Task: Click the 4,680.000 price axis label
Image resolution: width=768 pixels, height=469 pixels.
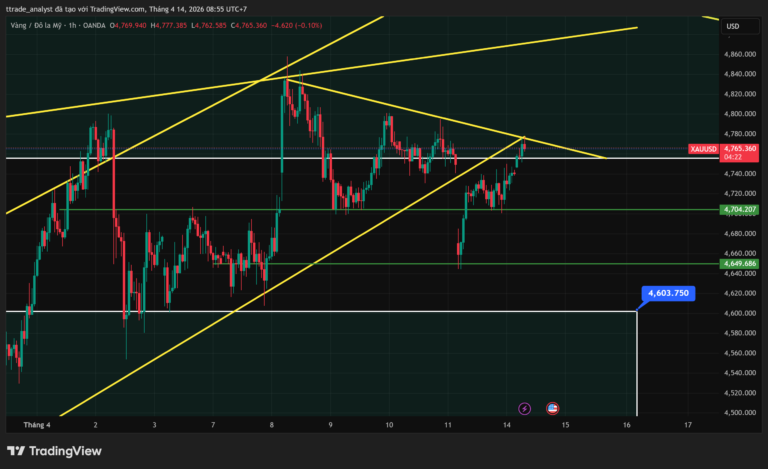Action: [740, 234]
